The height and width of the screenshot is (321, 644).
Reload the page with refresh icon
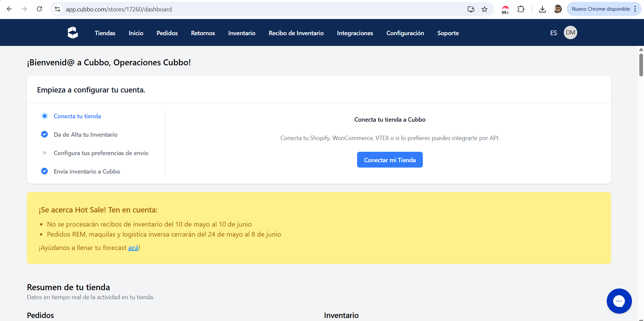pyautogui.click(x=39, y=9)
